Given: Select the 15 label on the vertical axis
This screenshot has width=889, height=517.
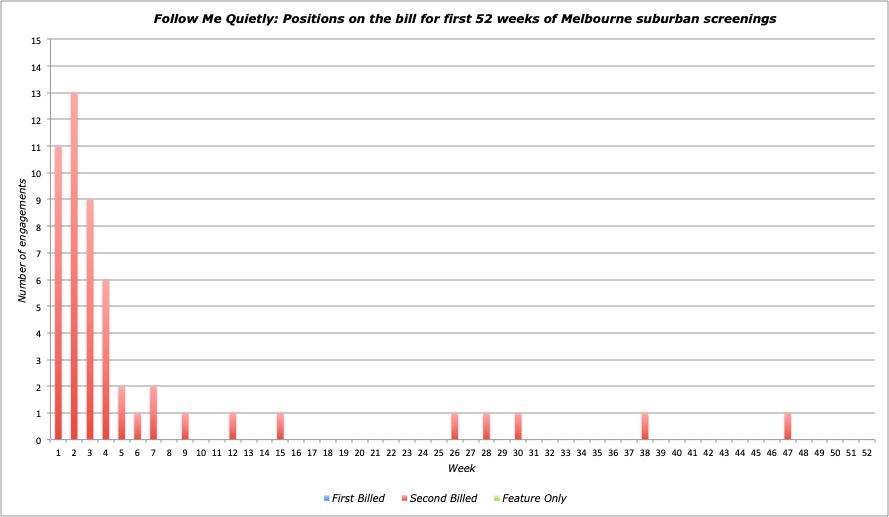Looking at the screenshot, I should click(36, 41).
